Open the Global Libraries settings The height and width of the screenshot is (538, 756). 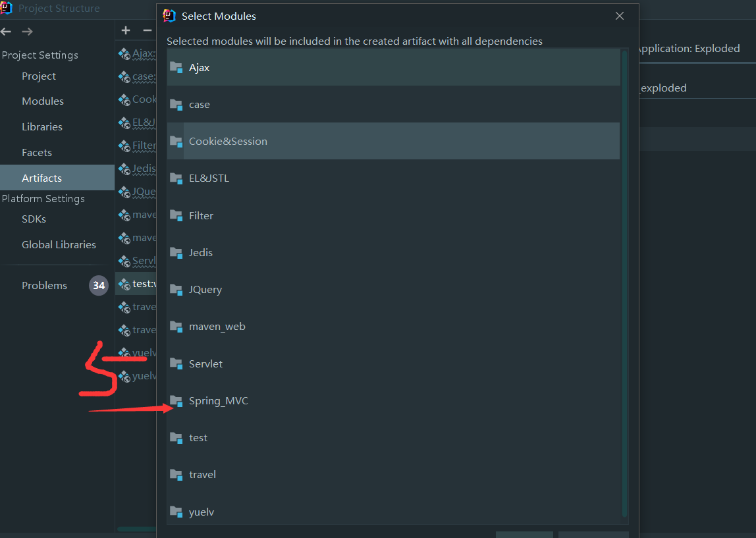click(x=59, y=244)
